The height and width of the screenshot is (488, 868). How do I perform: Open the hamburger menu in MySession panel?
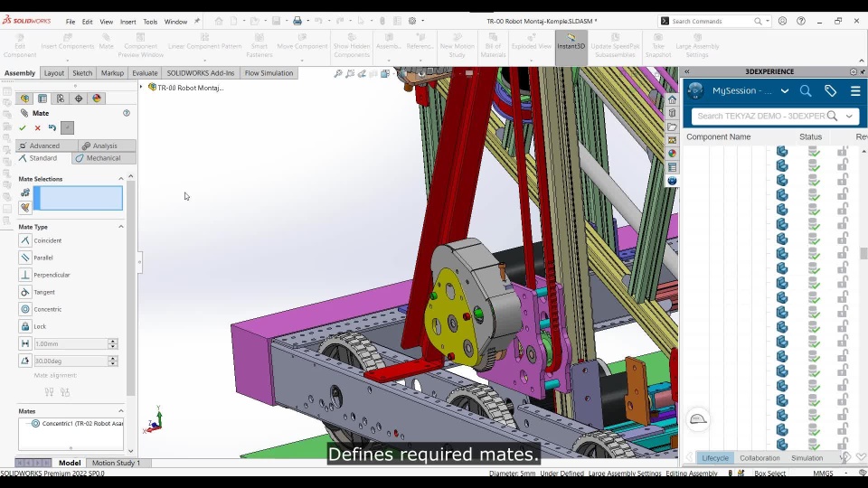tap(855, 90)
